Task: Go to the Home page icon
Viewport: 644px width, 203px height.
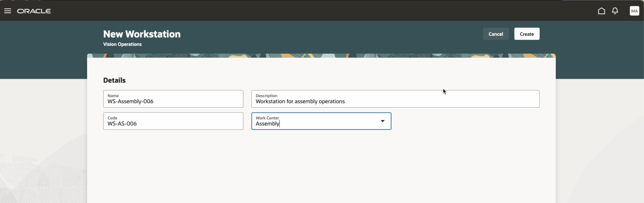Action: [x=601, y=11]
